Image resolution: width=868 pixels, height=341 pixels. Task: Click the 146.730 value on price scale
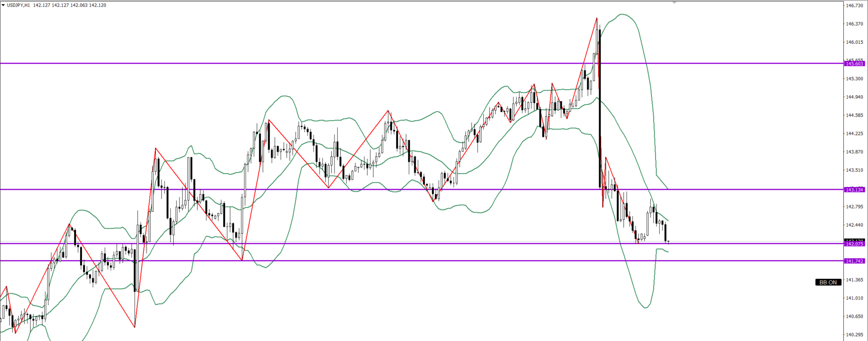tap(854, 6)
